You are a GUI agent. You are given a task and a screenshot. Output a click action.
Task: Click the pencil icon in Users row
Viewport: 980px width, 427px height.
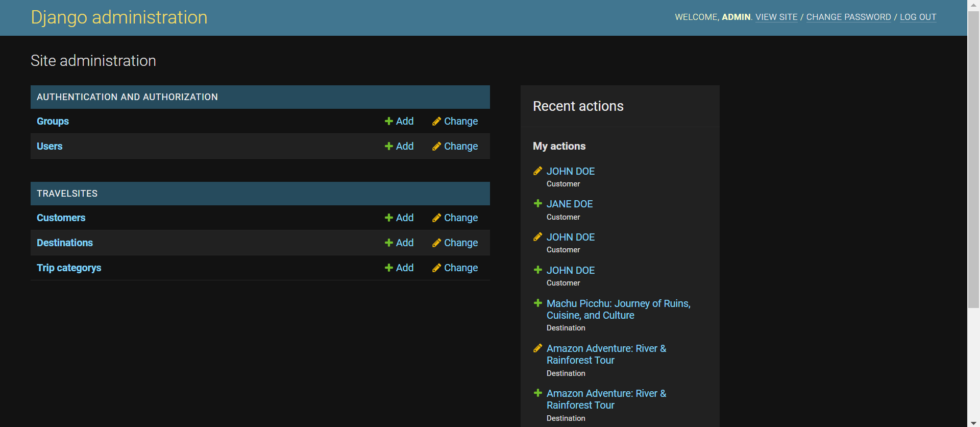tap(436, 146)
